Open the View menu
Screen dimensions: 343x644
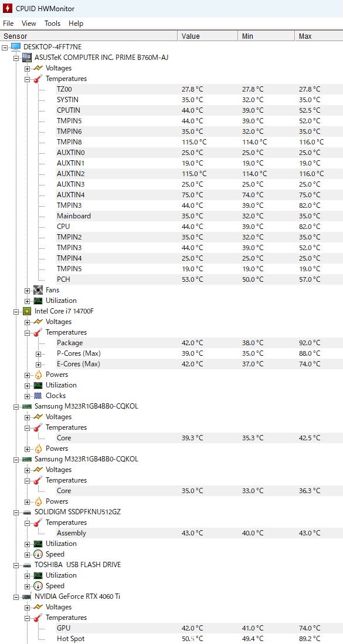click(29, 23)
